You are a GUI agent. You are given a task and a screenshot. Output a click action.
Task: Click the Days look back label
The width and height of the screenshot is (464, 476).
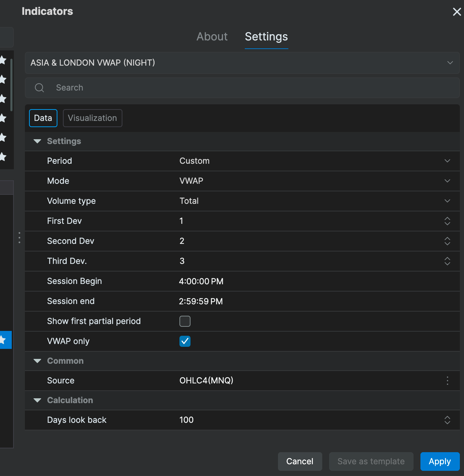pos(77,420)
